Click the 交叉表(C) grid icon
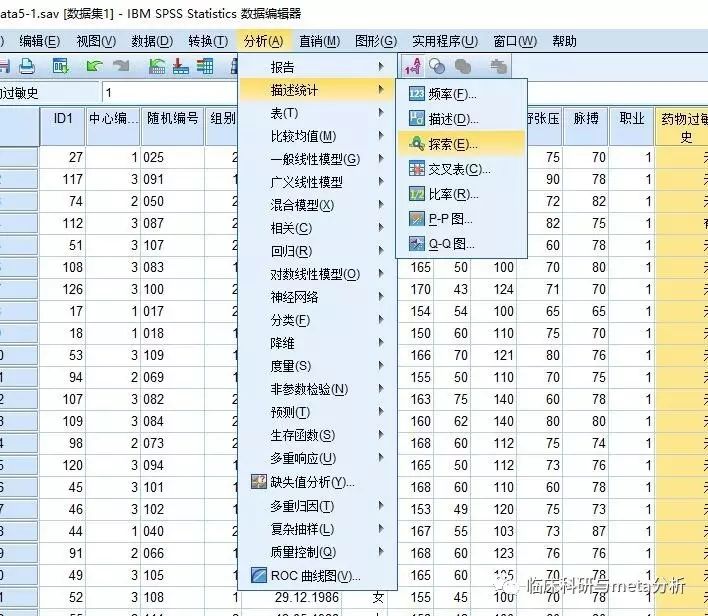The height and width of the screenshot is (616, 708). [416, 169]
